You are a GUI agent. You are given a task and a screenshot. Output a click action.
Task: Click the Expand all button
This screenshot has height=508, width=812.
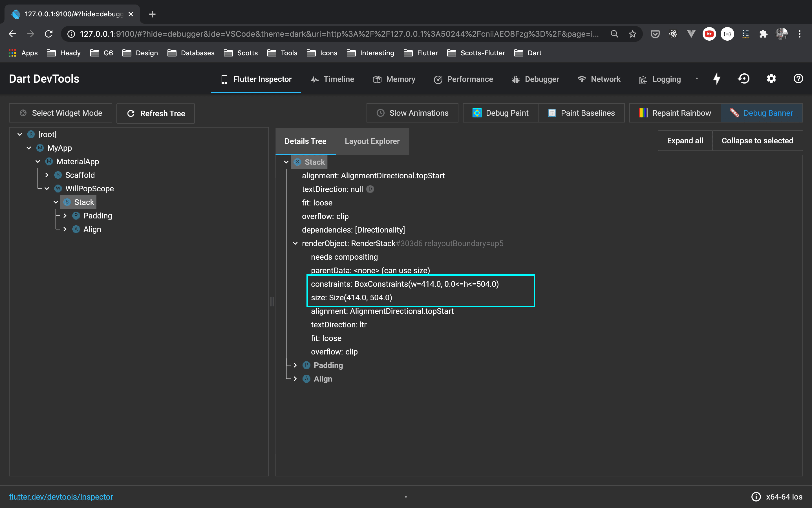[685, 141]
